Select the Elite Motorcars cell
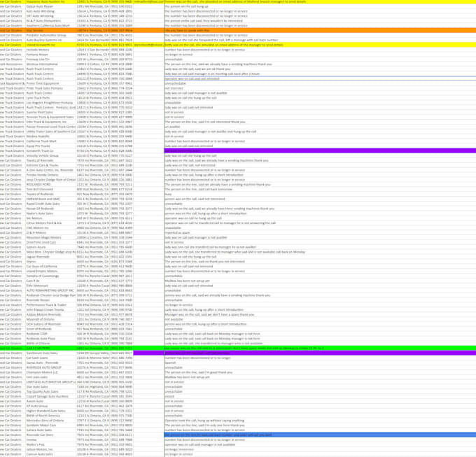 (50, 286)
